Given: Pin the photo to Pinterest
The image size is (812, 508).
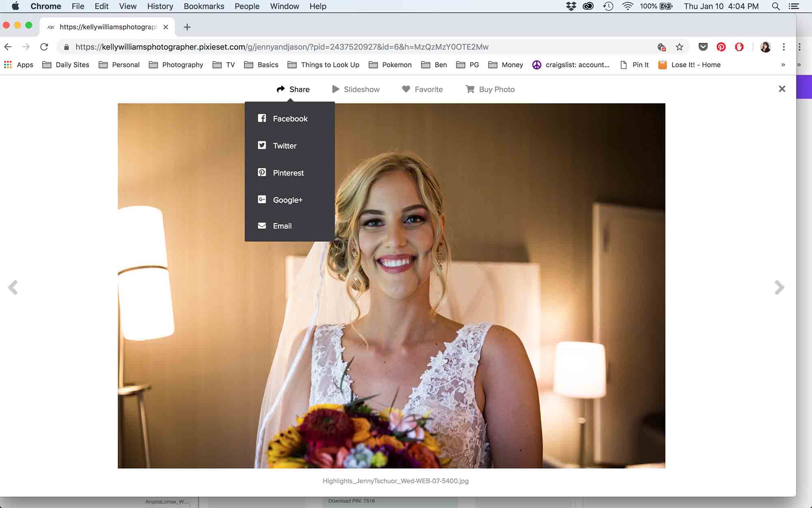Looking at the screenshot, I should (288, 172).
